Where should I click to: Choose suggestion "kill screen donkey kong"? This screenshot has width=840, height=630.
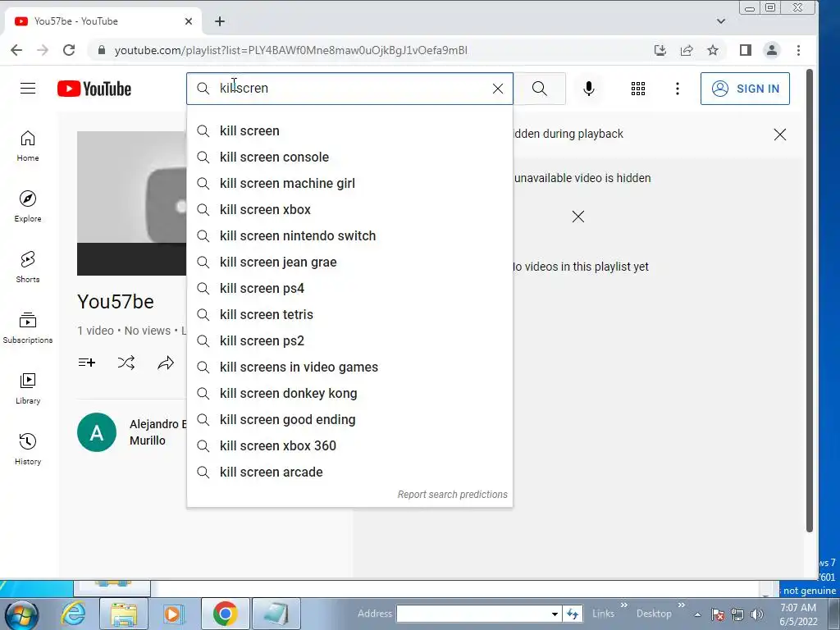pyautogui.click(x=349, y=393)
